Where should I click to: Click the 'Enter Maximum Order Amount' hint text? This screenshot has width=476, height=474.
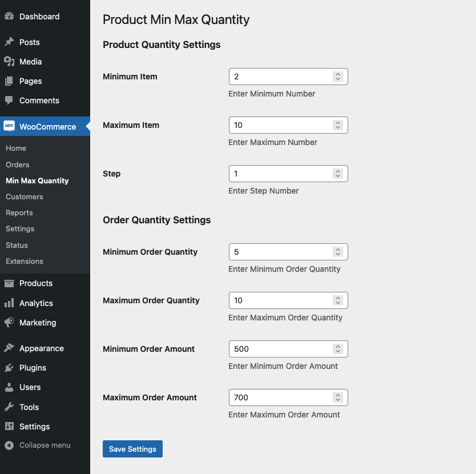tap(284, 415)
